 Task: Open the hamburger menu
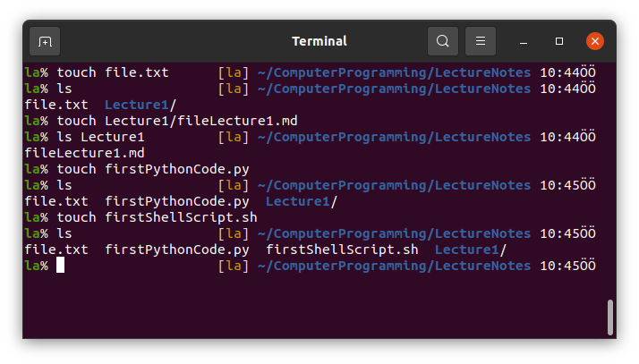tap(481, 41)
